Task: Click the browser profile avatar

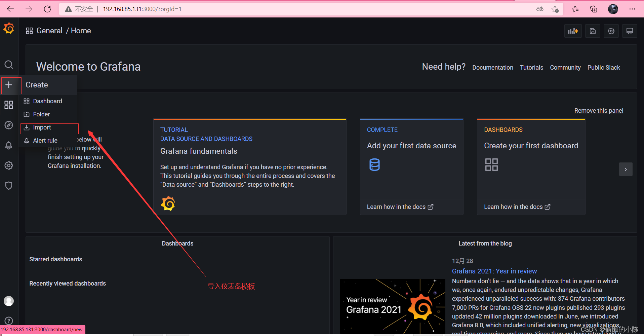Action: point(613,9)
